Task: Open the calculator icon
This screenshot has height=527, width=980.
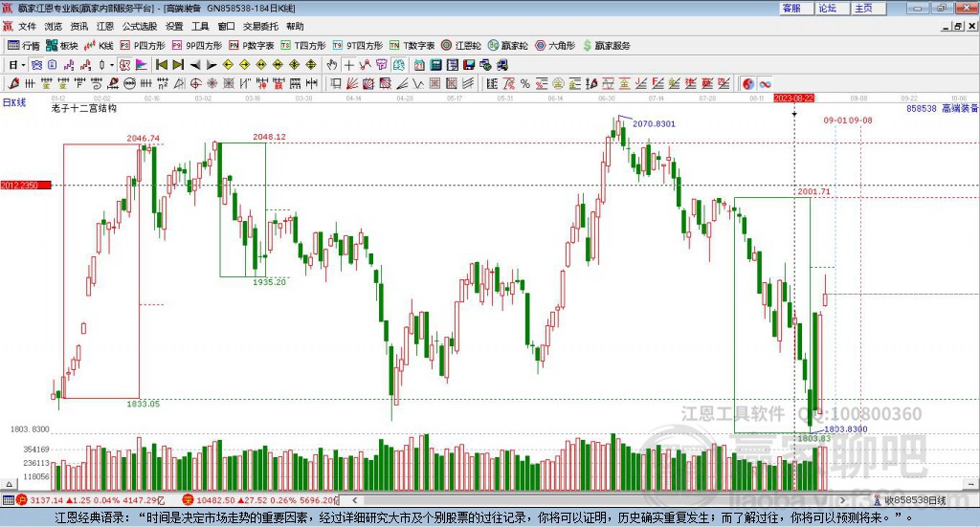Action: point(435,65)
